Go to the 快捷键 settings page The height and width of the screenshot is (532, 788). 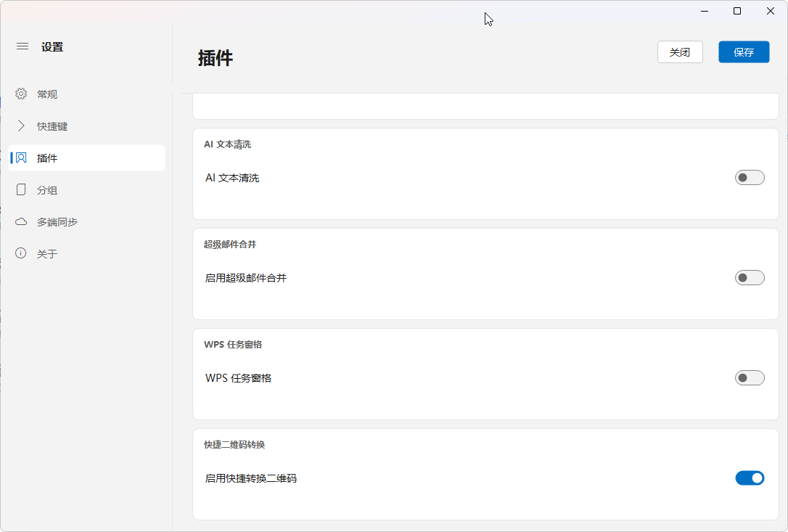coord(86,126)
